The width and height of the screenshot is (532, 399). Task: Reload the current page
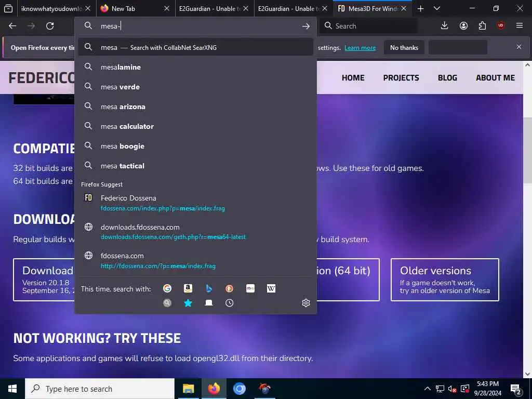coord(50,26)
